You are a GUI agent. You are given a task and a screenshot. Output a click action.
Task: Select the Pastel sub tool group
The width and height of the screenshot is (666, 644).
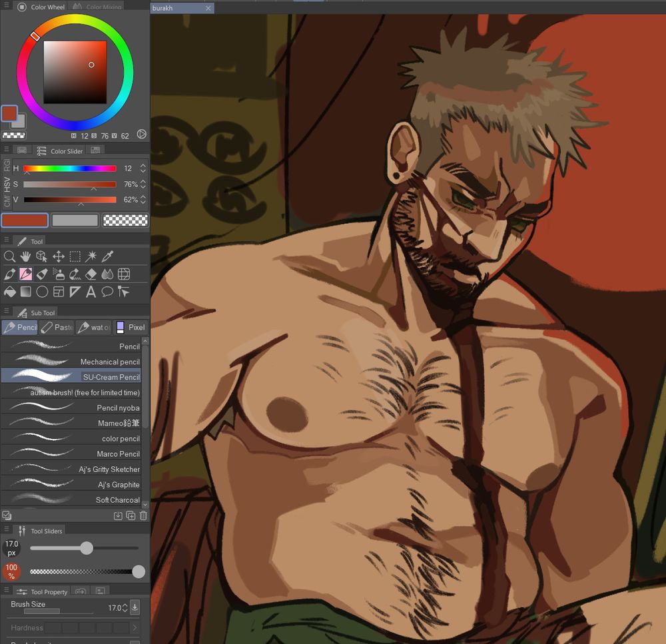57,327
